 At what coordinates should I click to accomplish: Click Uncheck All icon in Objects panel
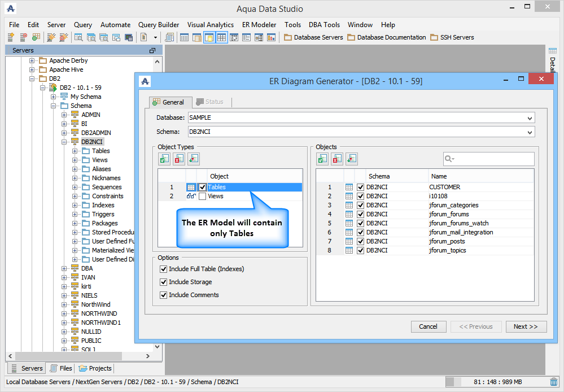pyautogui.click(x=337, y=159)
